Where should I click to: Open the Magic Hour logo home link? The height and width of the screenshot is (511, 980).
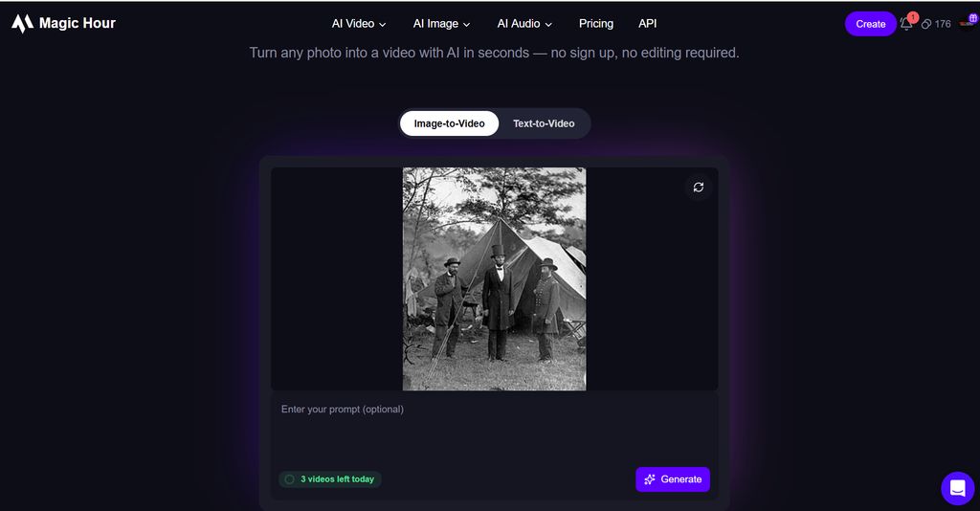pos(63,23)
